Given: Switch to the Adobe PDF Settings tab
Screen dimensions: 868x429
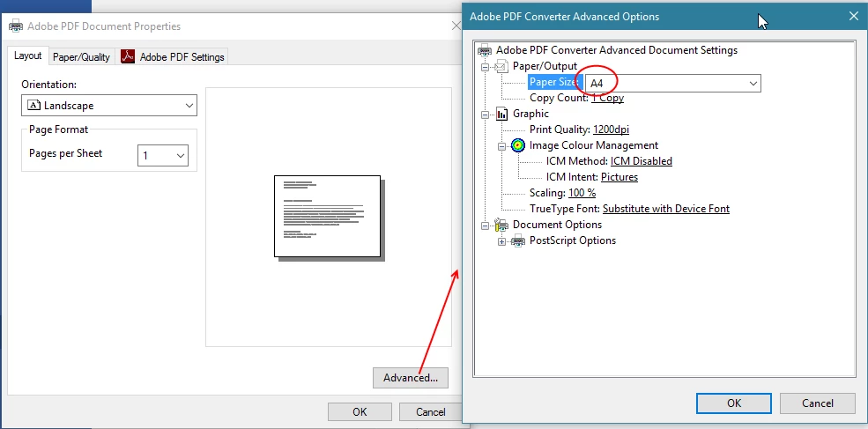Looking at the screenshot, I should point(172,57).
